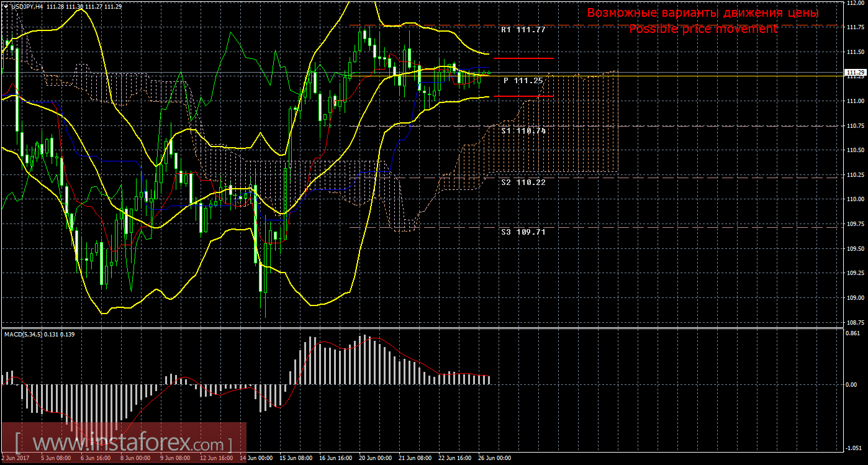Click the 112.00 price axis value
The width and height of the screenshot is (868, 465).
(856, 3)
